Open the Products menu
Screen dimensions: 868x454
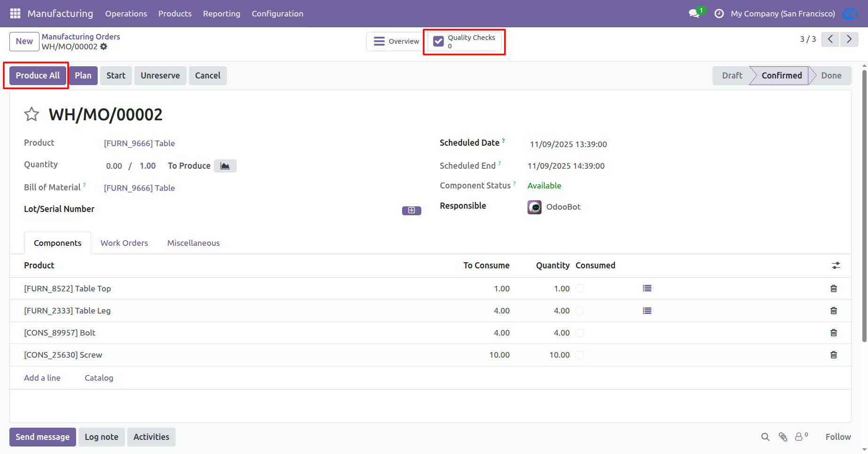(x=175, y=14)
